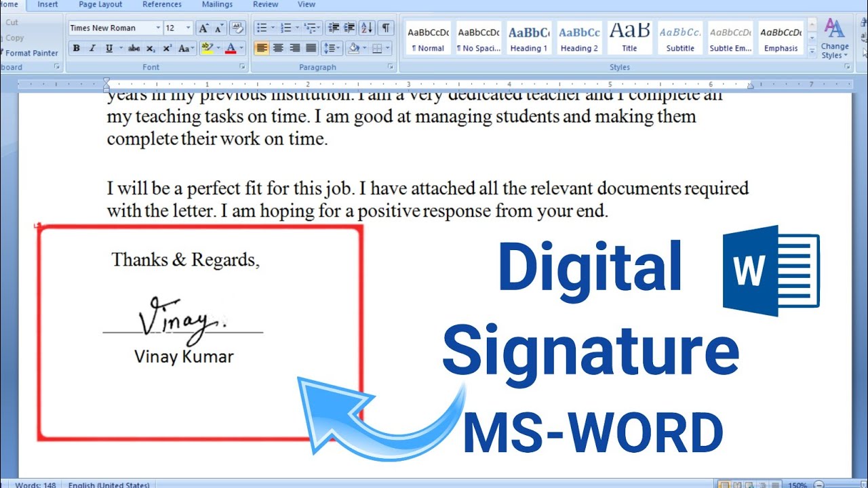The height and width of the screenshot is (488, 868).
Task: Click the Numbering list icon
Action: 286,28
